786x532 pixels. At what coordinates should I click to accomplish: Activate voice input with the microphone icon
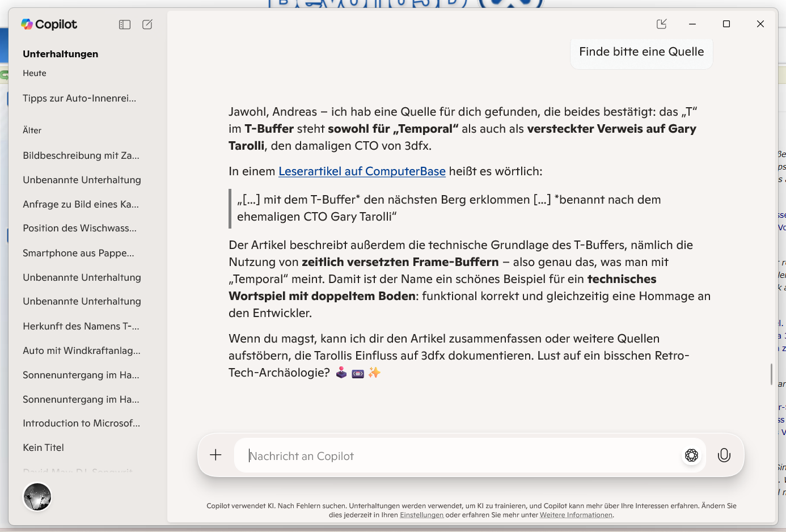pyautogui.click(x=724, y=455)
